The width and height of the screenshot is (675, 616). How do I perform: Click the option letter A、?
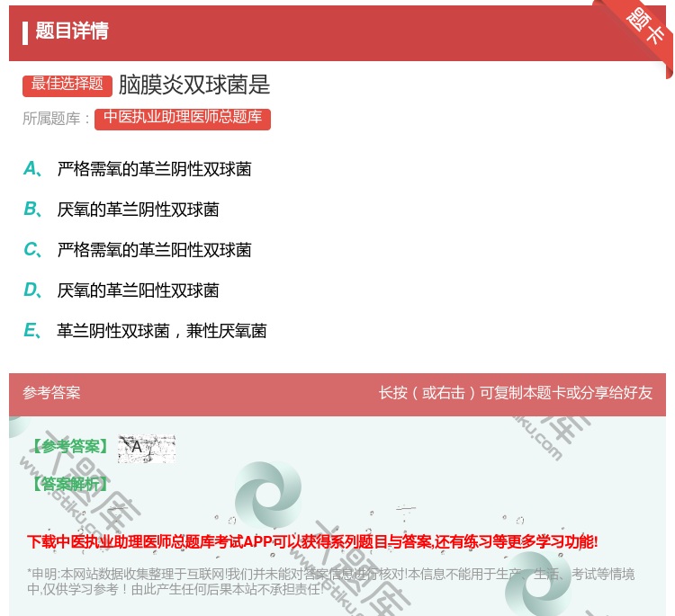point(33,169)
